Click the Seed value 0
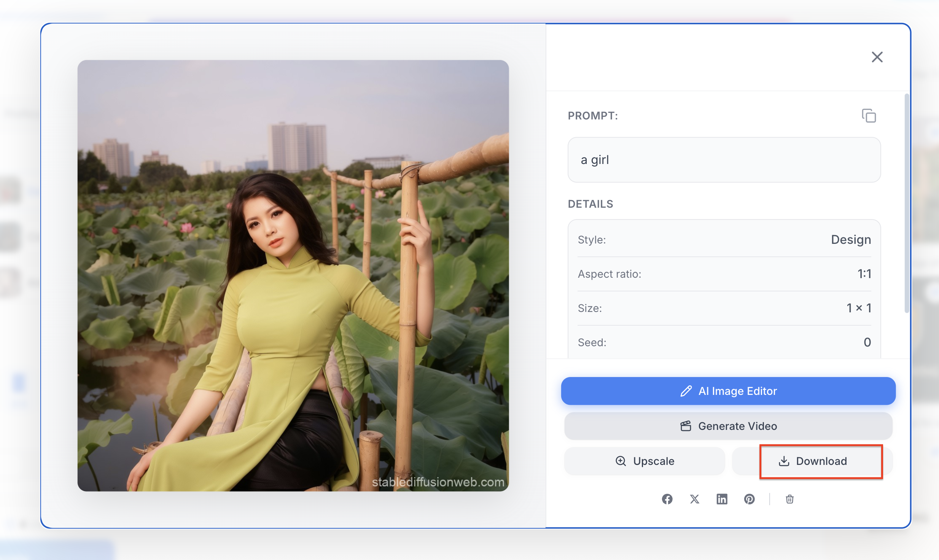The height and width of the screenshot is (560, 939). point(867,342)
